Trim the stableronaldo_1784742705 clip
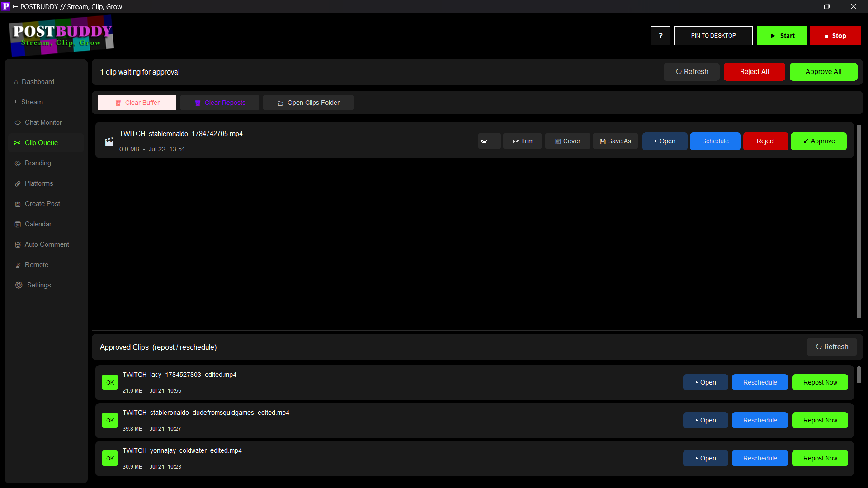This screenshot has width=868, height=488. [x=523, y=141]
